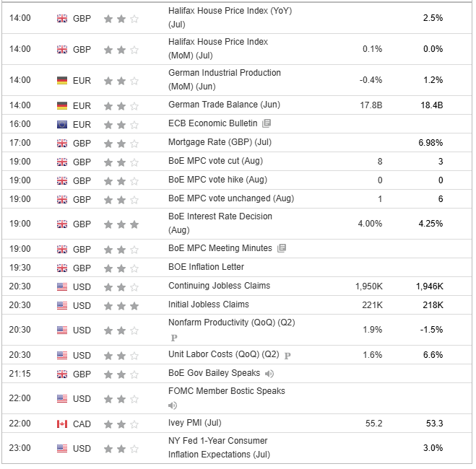Click the three-star importance rating for BoE Interest Rate Decision
Screen dimensions: 476x469
coord(121,224)
